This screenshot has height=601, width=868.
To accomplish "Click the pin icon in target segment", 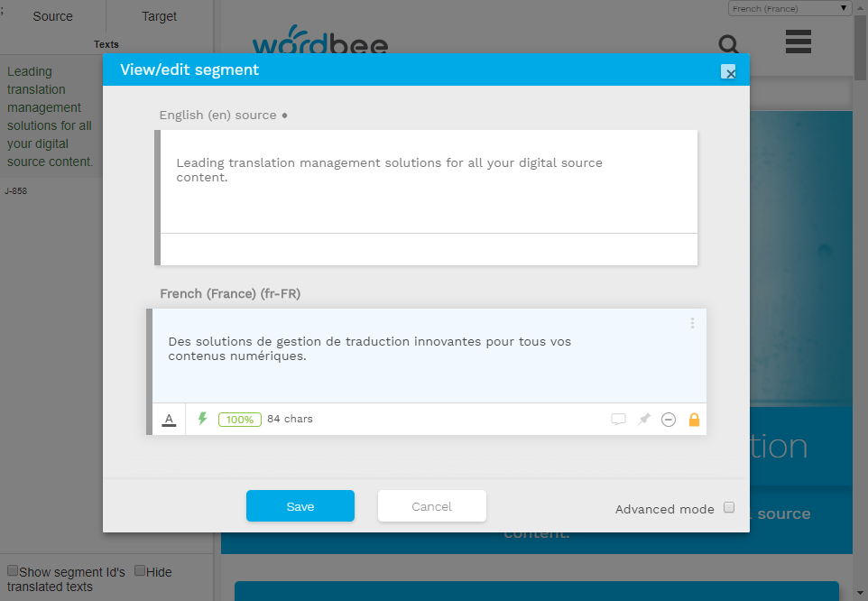I will [643, 420].
